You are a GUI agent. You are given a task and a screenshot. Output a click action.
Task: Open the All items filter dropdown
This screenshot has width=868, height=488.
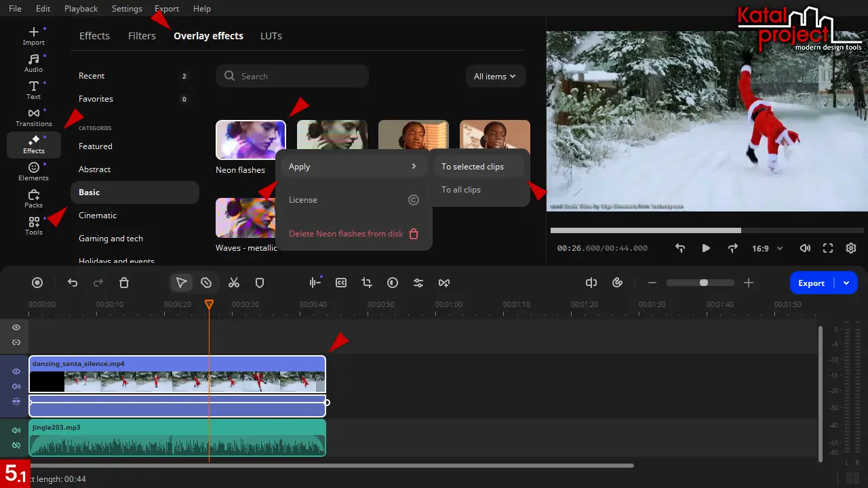tap(495, 77)
